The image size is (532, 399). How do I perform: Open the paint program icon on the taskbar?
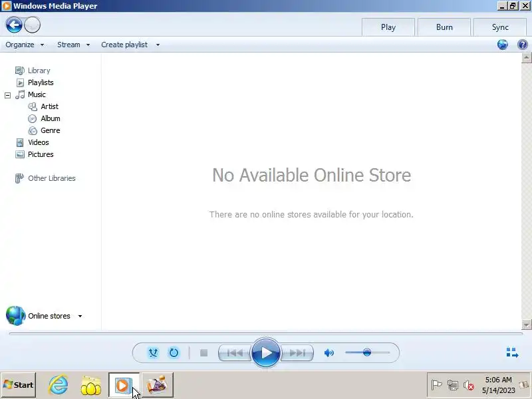(157, 385)
